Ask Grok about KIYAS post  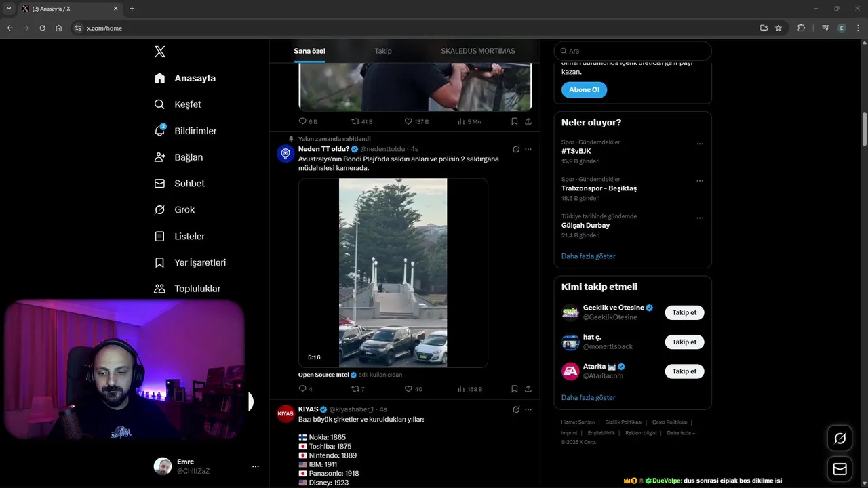pos(516,409)
